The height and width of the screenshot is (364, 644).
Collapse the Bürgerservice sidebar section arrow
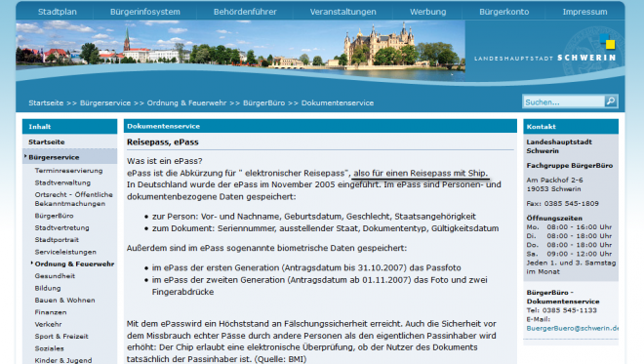[25, 156]
